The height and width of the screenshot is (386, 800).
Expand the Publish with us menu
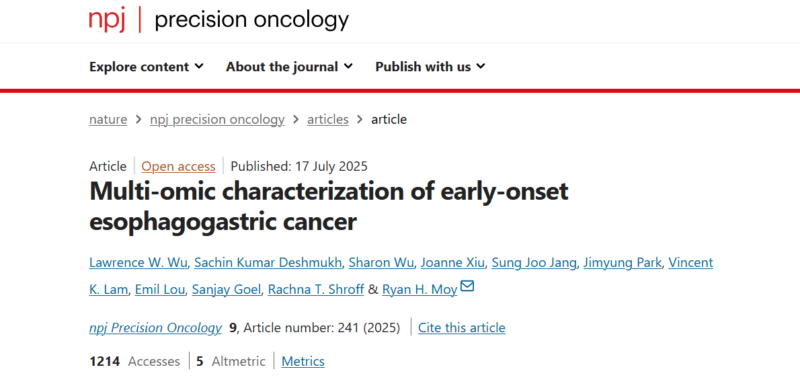click(x=430, y=67)
